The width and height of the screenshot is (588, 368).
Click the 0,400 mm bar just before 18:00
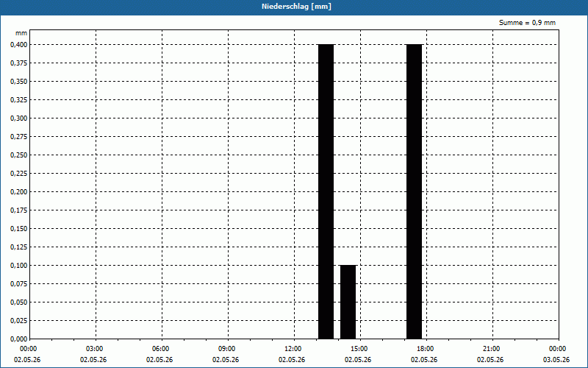pos(415,191)
